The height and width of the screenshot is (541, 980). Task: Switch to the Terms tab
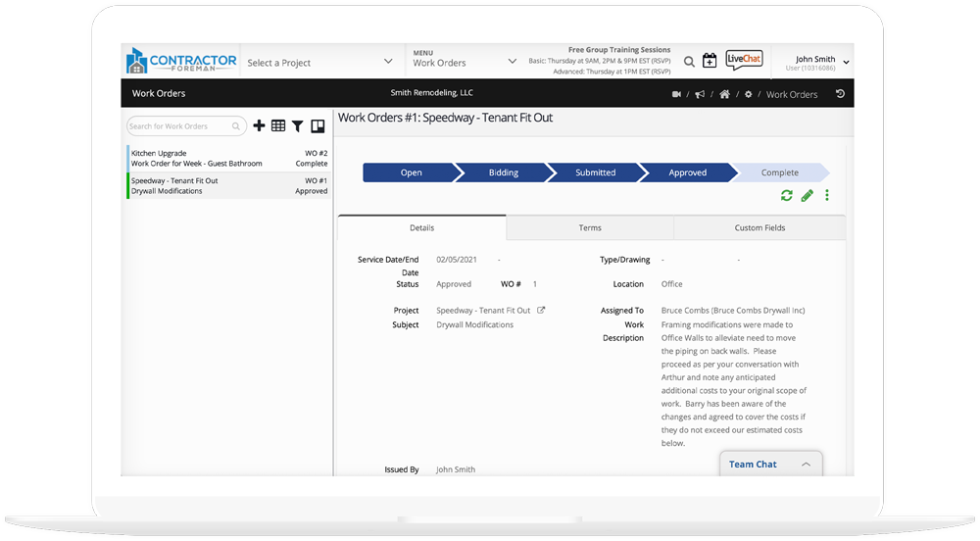pos(590,227)
